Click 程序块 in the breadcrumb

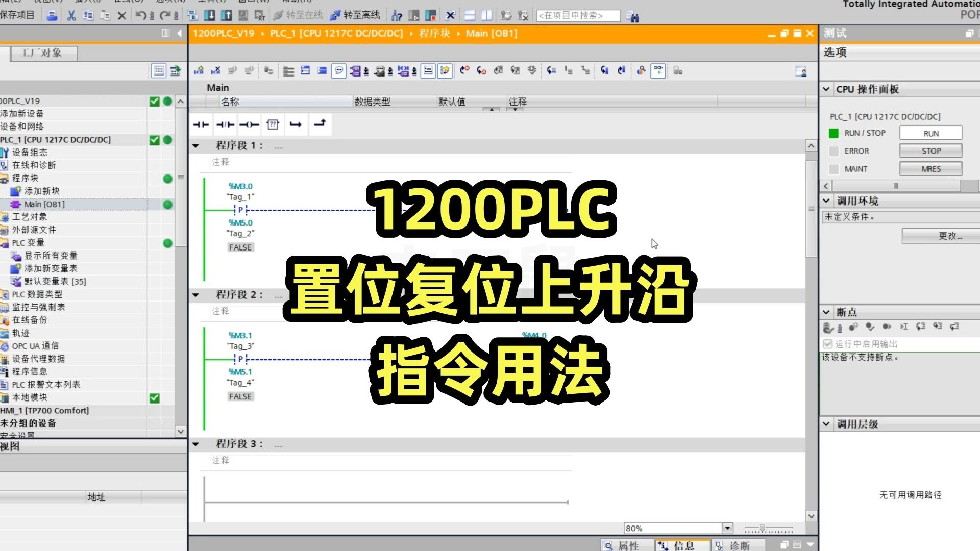pos(434,34)
